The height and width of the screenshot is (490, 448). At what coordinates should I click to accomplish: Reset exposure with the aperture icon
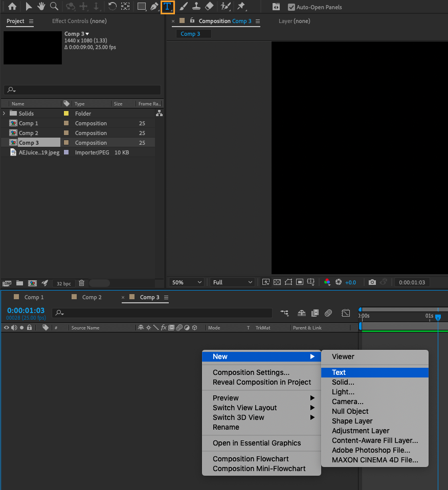[x=339, y=282]
